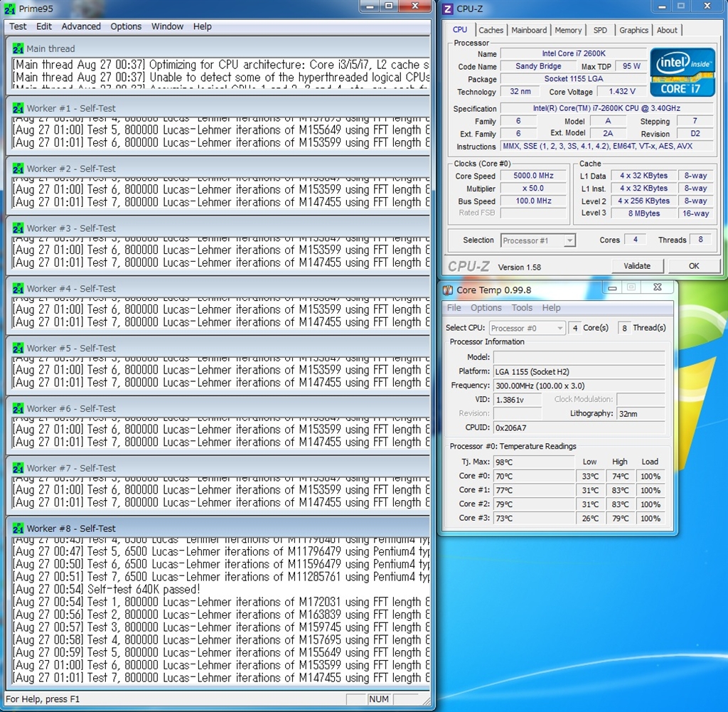728x712 pixels.
Task: Click the Main thread window icon
Action: [x=18, y=49]
